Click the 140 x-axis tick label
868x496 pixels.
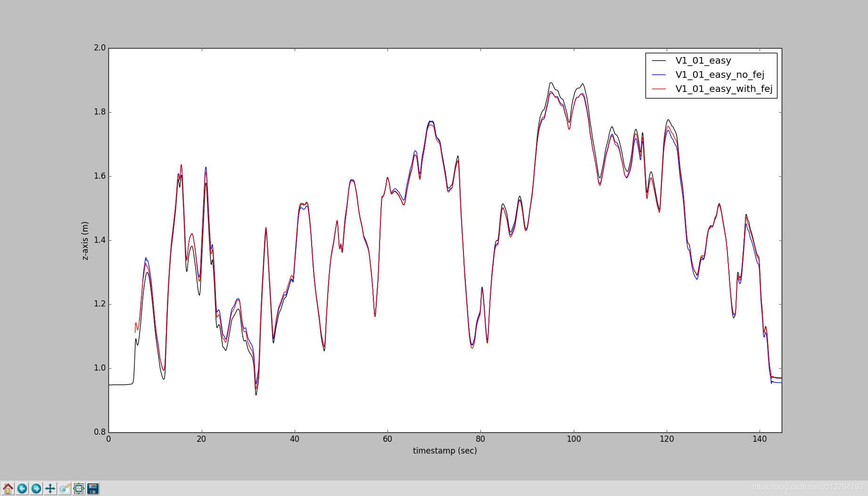(x=760, y=439)
